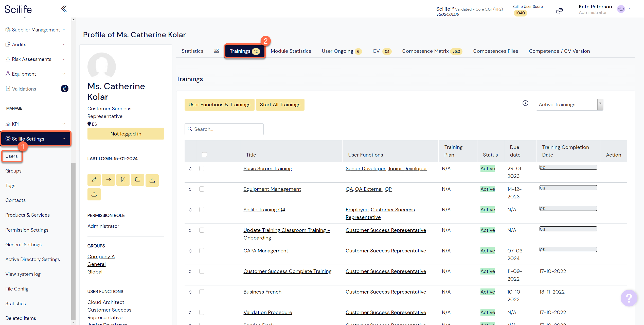Click the sort handle for Basic Scrum Training

coord(190,169)
